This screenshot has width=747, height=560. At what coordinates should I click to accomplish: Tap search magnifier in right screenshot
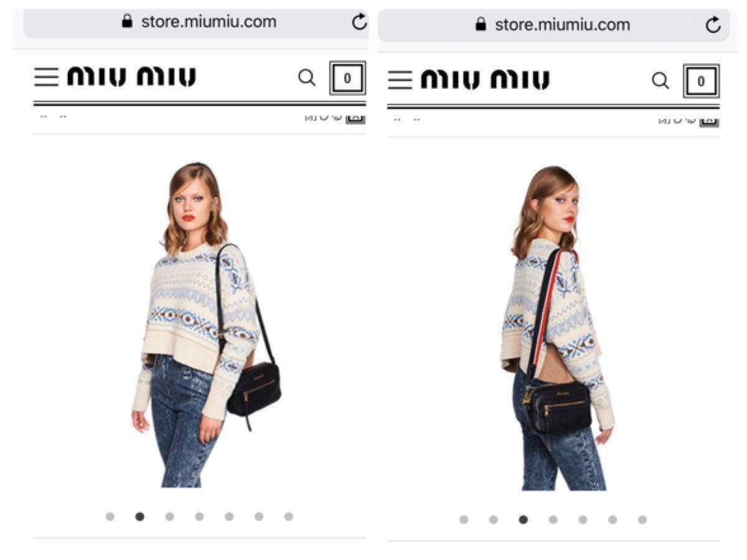coord(660,81)
